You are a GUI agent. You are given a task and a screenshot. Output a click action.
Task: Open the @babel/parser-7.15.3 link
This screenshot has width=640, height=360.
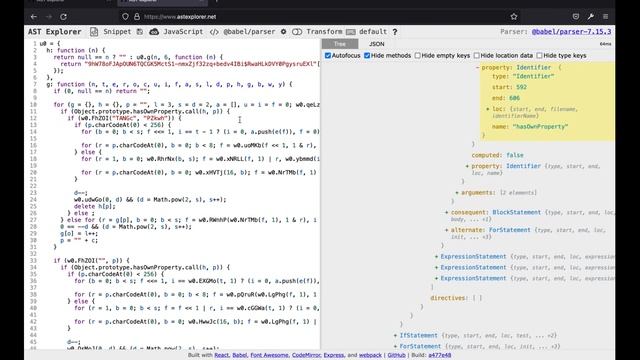[571, 31]
